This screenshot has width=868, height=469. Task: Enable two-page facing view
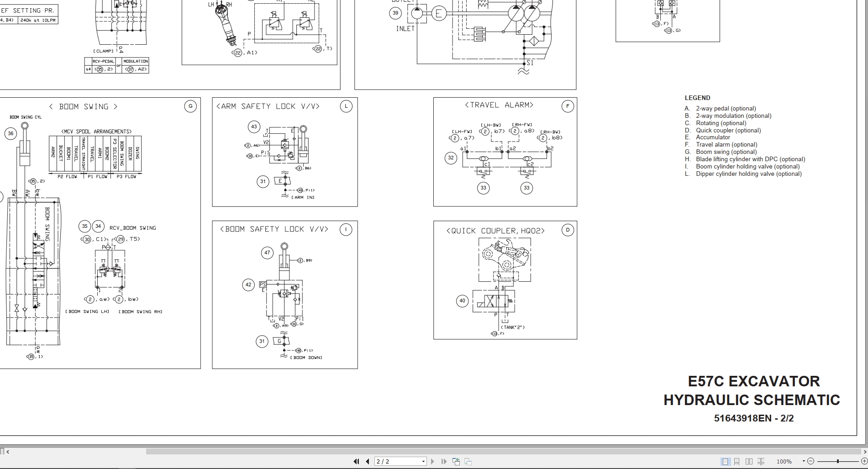tap(749, 461)
